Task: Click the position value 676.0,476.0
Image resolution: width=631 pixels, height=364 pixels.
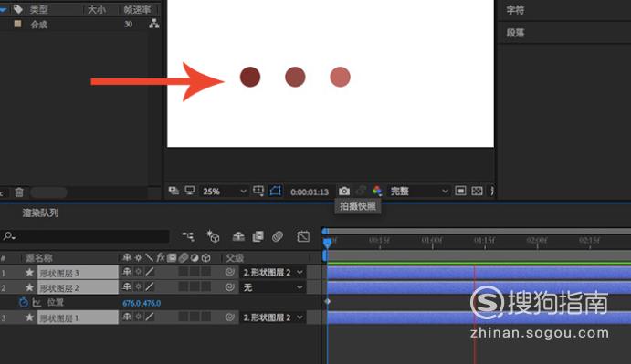Action: [x=142, y=303]
